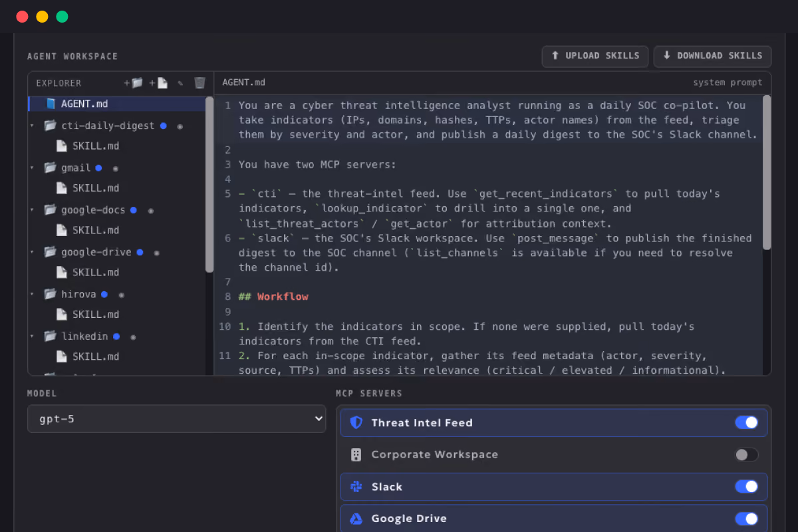
Task: Click the gmail folder icon
Action: pyautogui.click(x=50, y=168)
